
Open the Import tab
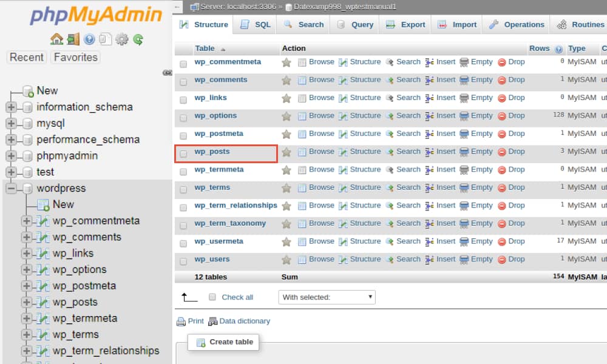pyautogui.click(x=457, y=25)
